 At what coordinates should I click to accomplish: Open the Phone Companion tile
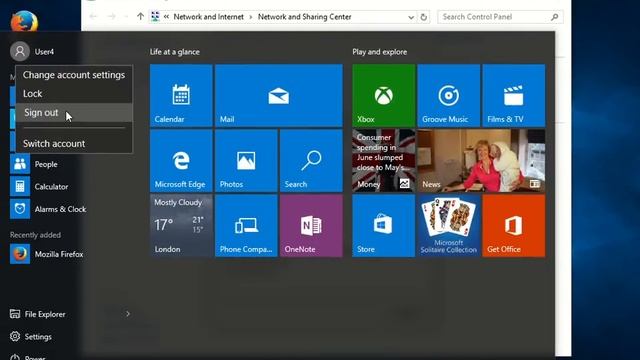(x=246, y=225)
